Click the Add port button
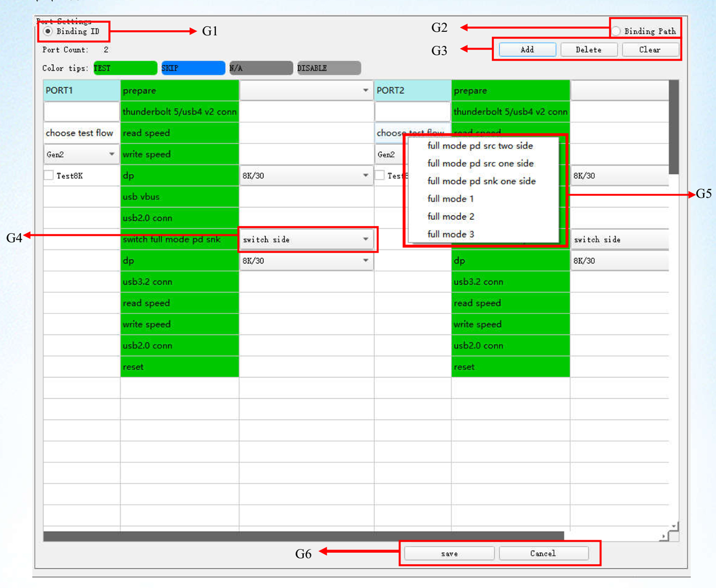The image size is (716, 588). [x=527, y=50]
